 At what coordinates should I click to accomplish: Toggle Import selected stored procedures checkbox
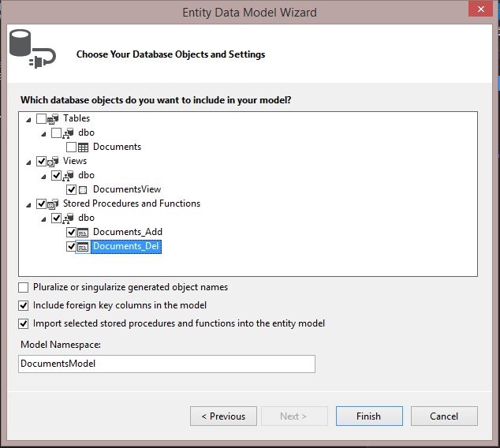tap(24, 323)
